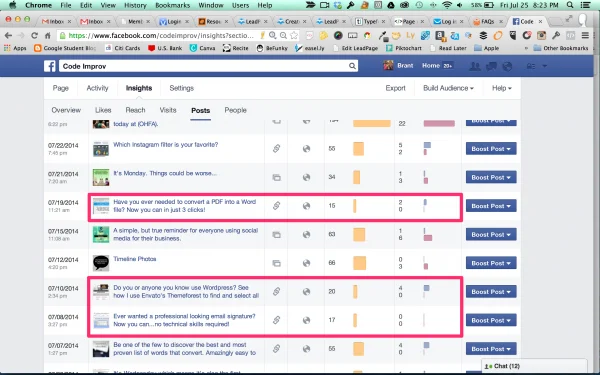600x375 pixels.
Task: Click the public globe icon for the PDF post
Action: click(306, 206)
